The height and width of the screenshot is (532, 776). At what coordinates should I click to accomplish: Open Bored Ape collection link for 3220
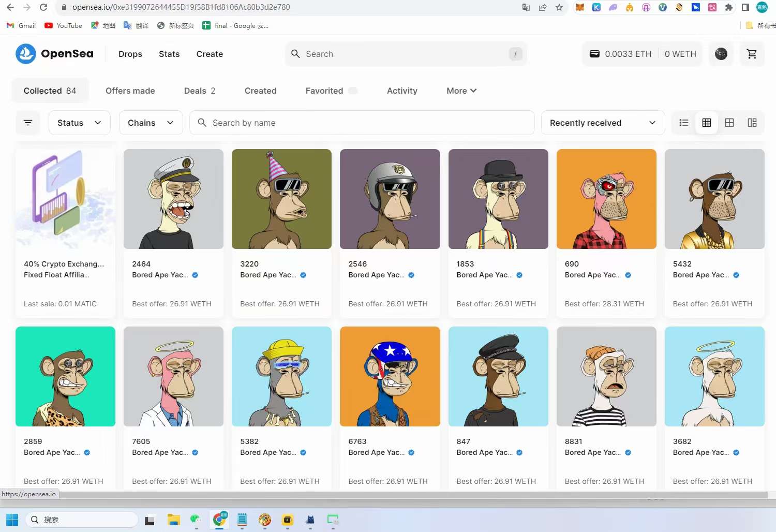268,275
